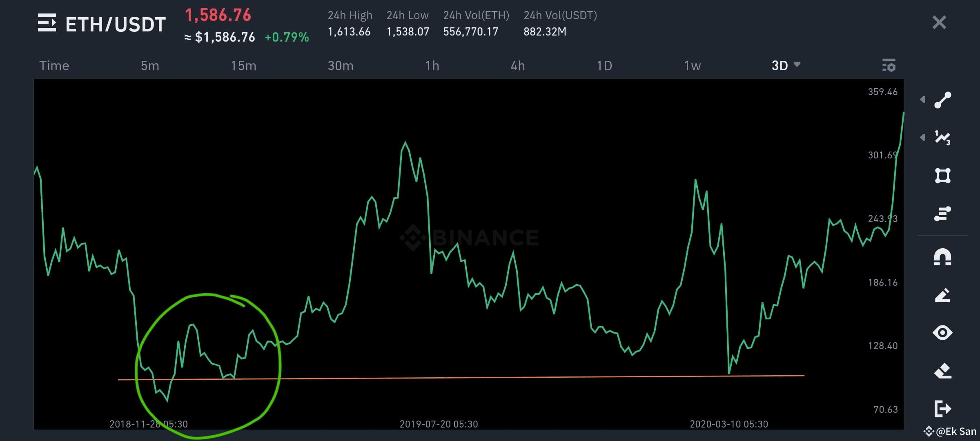Toggle continuous drawing pencil mode
This screenshot has width=980, height=441.
coord(942,295)
